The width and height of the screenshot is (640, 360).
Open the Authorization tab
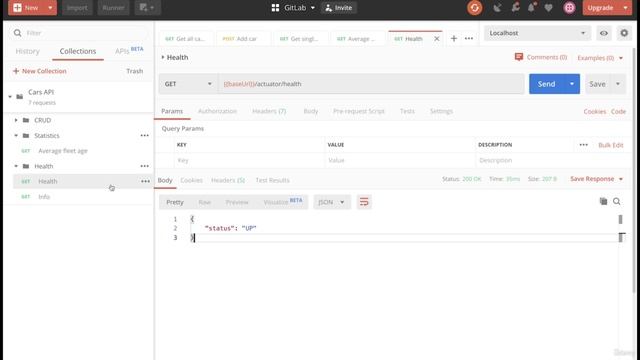(217, 111)
